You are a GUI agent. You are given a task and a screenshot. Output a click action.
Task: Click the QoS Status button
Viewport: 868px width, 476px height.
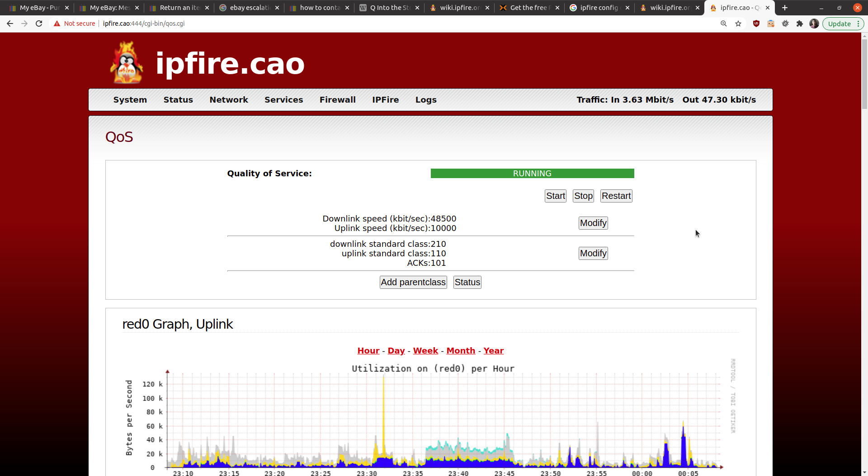click(467, 282)
